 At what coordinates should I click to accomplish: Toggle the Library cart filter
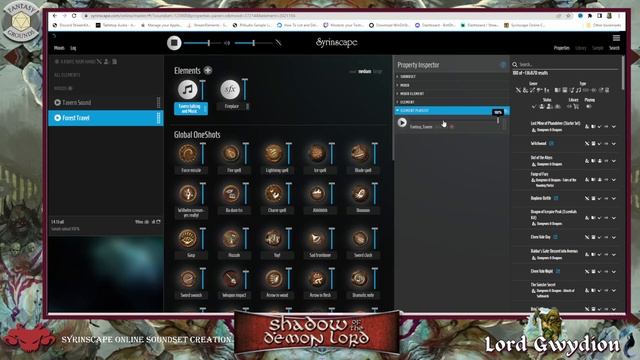[x=576, y=107]
